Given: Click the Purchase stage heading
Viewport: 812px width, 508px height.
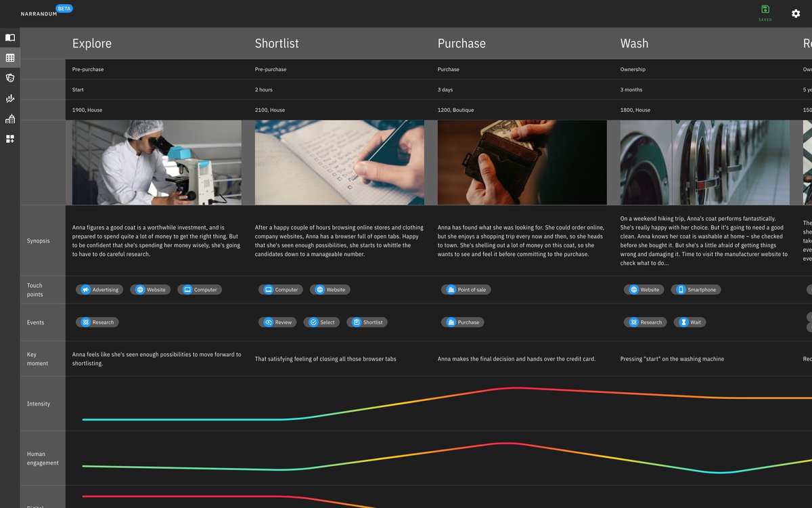Looking at the screenshot, I should 461,43.
